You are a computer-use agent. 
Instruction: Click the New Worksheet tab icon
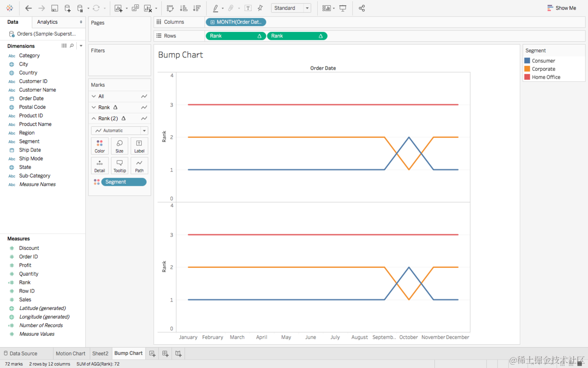pyautogui.click(x=152, y=353)
